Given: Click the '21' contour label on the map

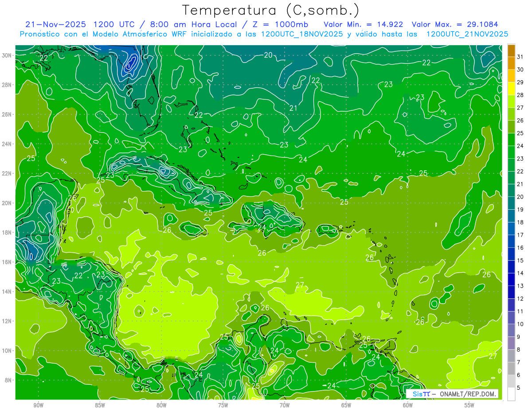Looking at the screenshot, I should point(293,108).
